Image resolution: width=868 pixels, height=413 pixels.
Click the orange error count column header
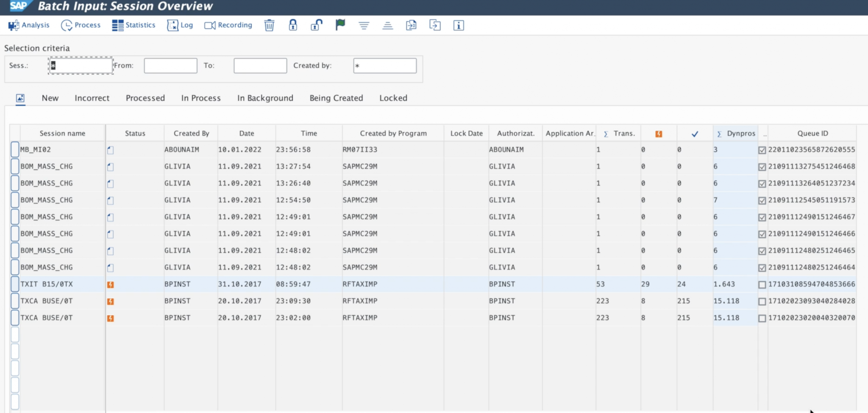[x=659, y=134]
